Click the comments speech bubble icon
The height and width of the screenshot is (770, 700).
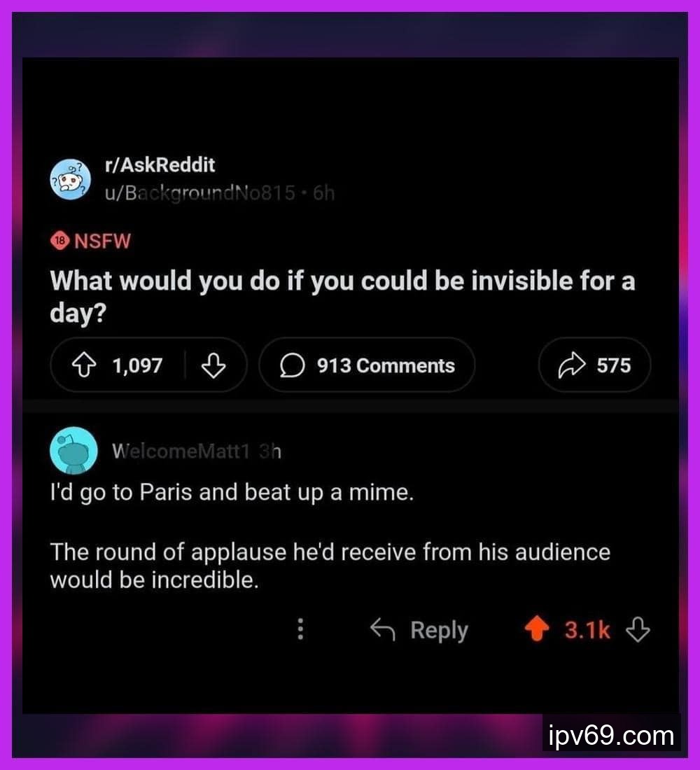292,365
